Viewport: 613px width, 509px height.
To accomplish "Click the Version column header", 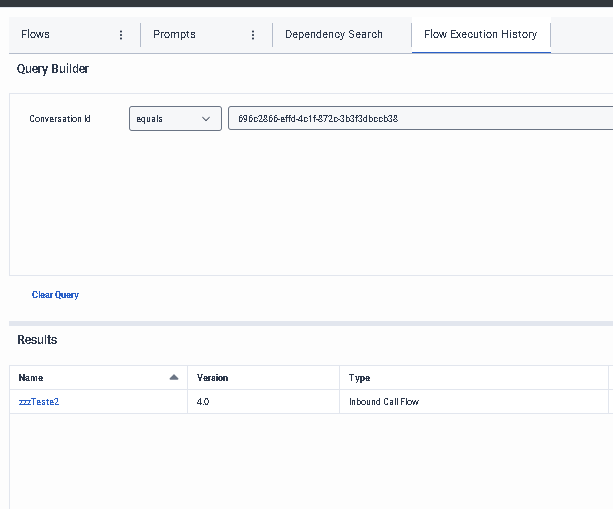I will 212,378.
